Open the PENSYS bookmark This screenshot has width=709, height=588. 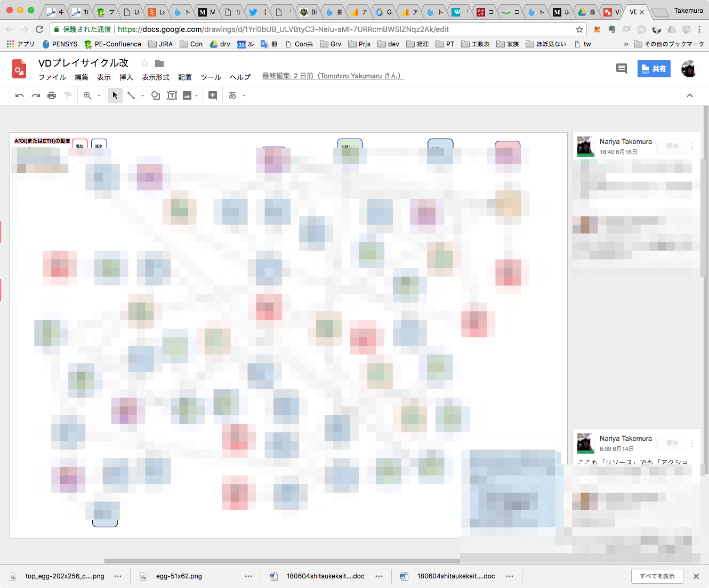(x=60, y=44)
